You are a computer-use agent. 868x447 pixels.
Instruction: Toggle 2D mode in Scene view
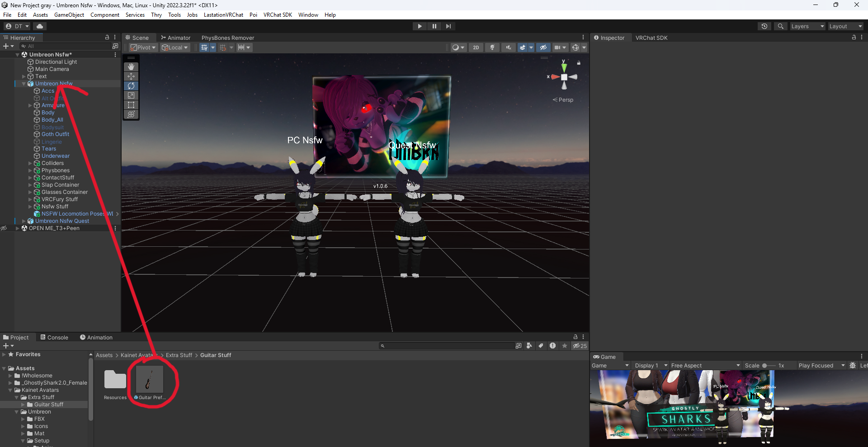point(476,47)
